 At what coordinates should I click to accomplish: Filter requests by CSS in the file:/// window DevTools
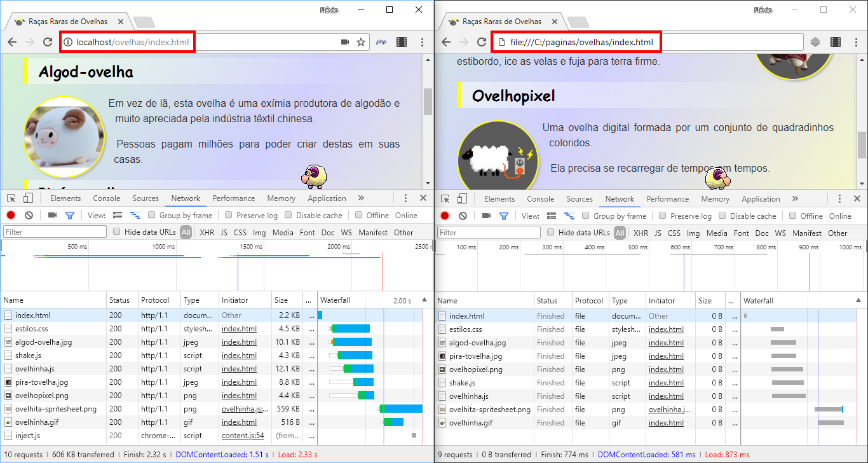[674, 233]
